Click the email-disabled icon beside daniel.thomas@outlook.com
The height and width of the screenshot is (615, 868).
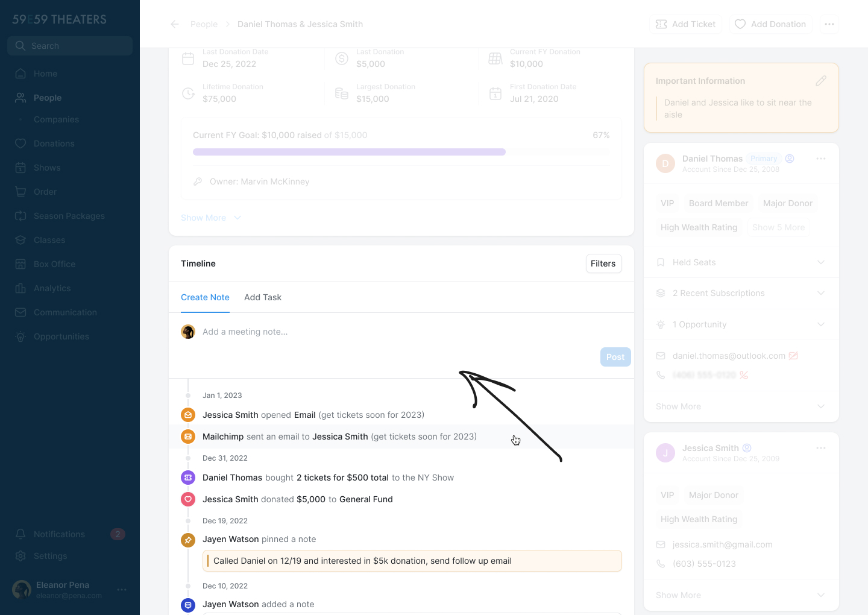coord(793,356)
